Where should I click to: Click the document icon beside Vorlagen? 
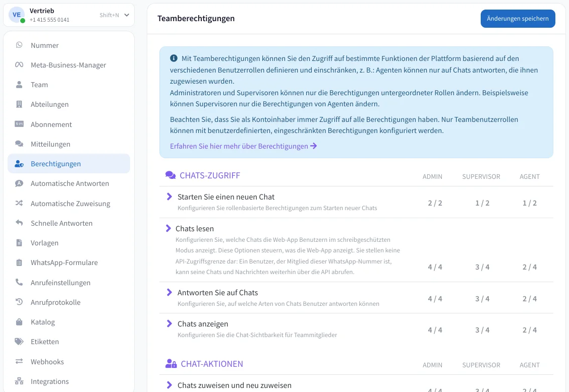tap(19, 242)
